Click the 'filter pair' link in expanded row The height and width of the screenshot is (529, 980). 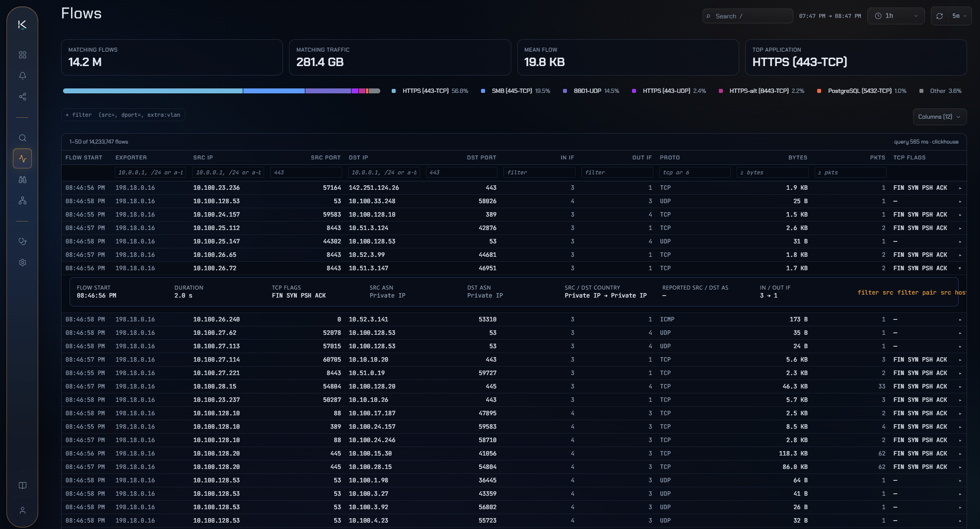(x=917, y=293)
